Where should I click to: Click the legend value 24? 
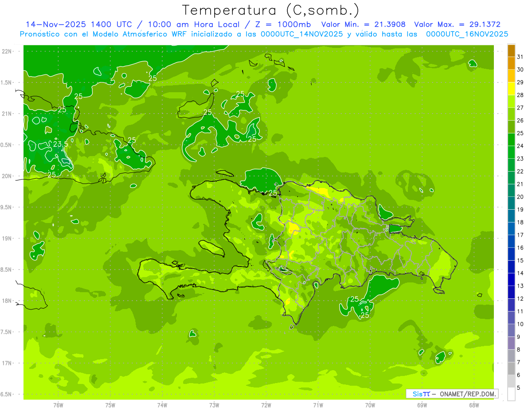coord(520,146)
